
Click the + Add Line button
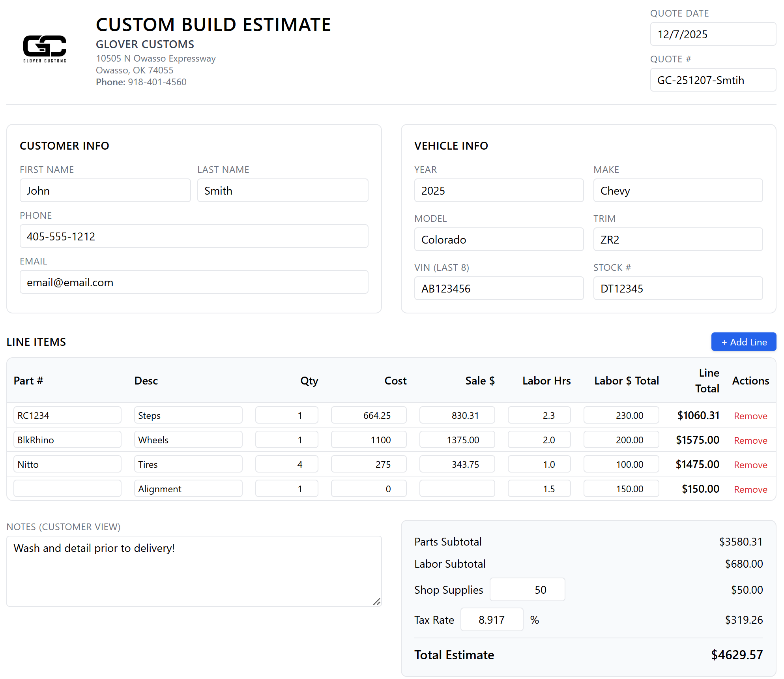743,342
